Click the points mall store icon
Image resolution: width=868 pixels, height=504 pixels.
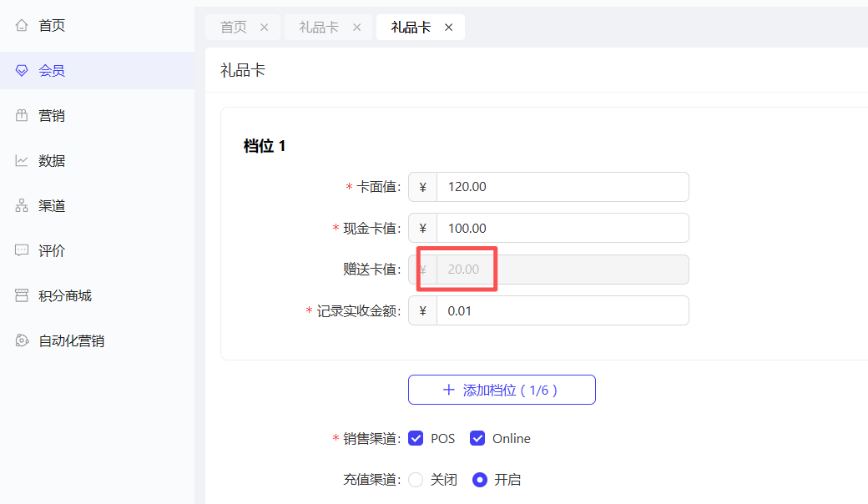point(22,296)
